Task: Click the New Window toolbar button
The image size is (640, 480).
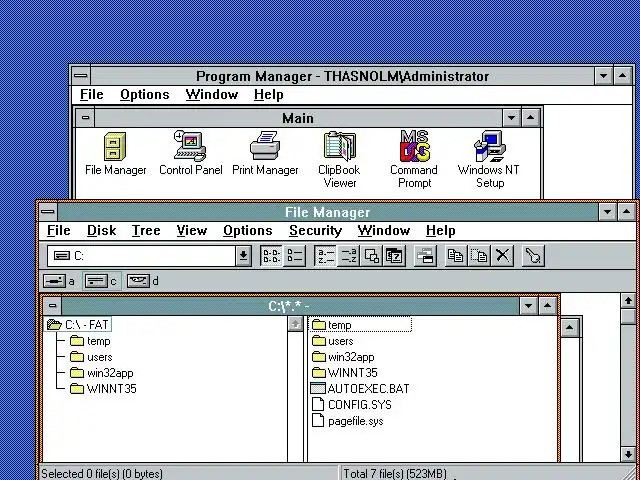Action: coord(425,256)
